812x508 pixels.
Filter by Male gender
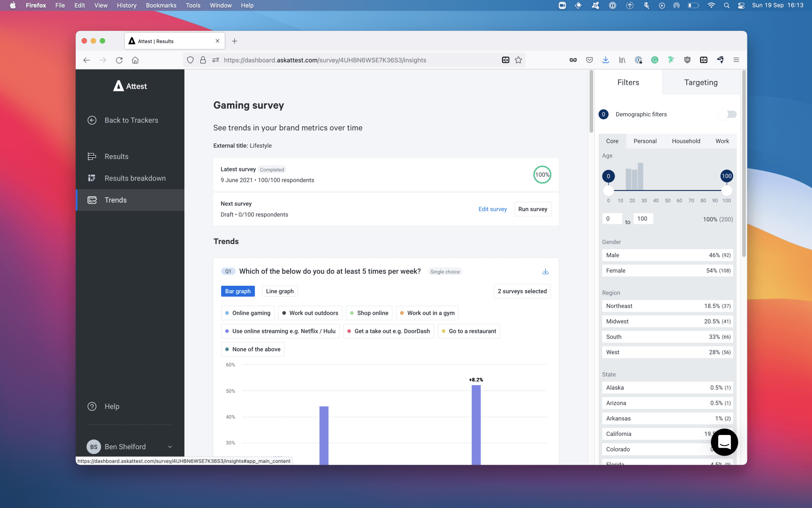(668, 255)
